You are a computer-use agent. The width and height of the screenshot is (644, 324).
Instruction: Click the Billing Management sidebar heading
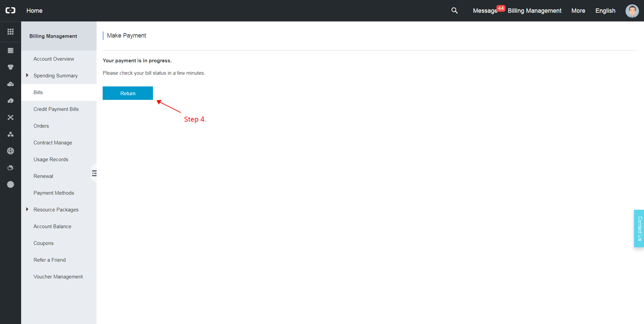pyautogui.click(x=53, y=36)
